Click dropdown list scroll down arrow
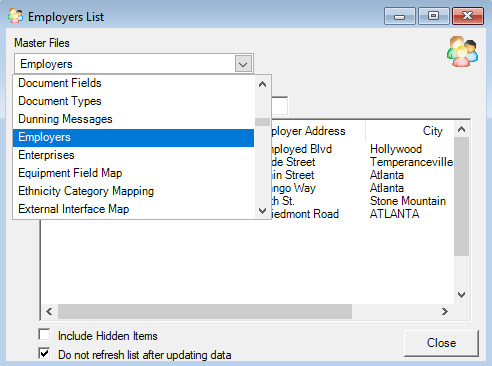The image size is (492, 366). pos(262,211)
